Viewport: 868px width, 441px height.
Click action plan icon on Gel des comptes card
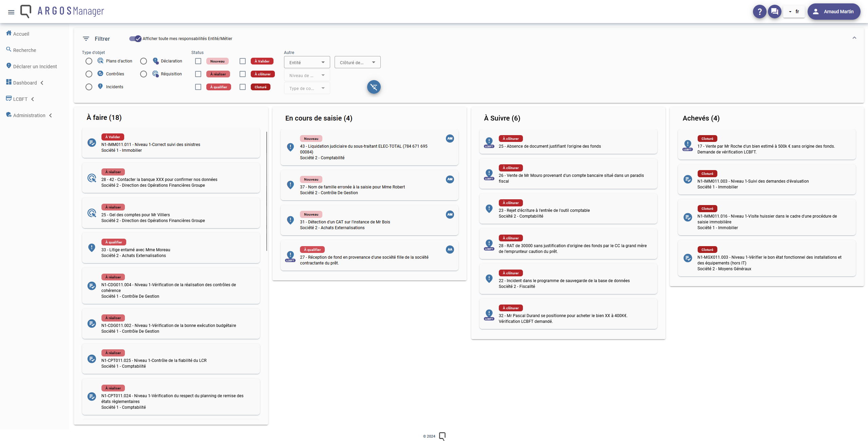(x=92, y=213)
